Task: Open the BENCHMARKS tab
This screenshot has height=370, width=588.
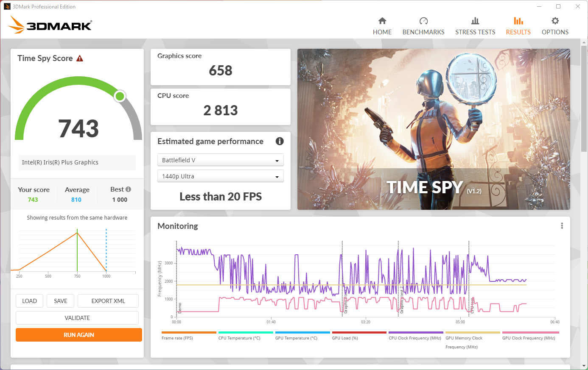Action: point(423,26)
